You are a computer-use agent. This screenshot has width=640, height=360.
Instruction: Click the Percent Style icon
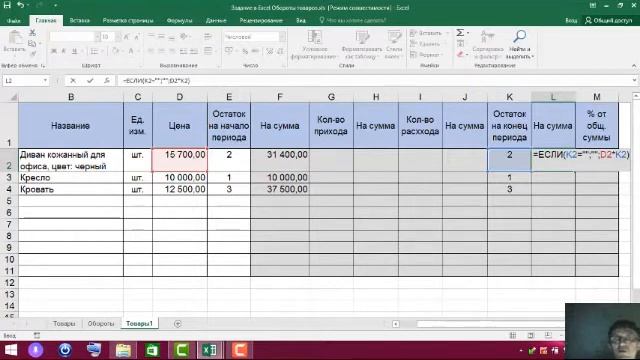[x=245, y=51]
